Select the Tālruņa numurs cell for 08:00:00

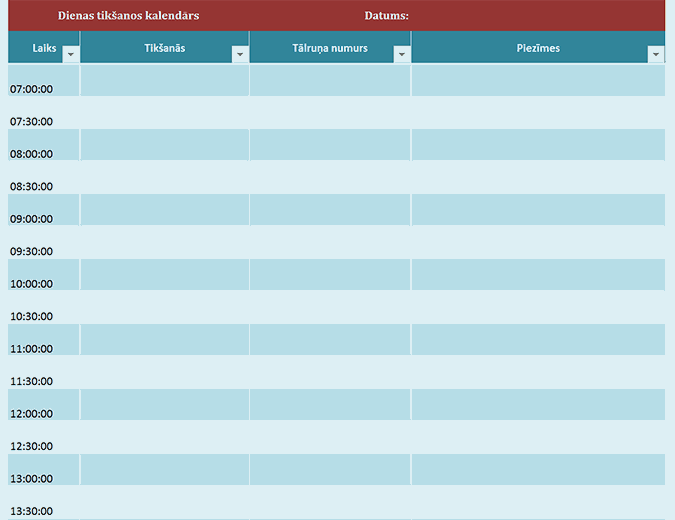coord(330,146)
